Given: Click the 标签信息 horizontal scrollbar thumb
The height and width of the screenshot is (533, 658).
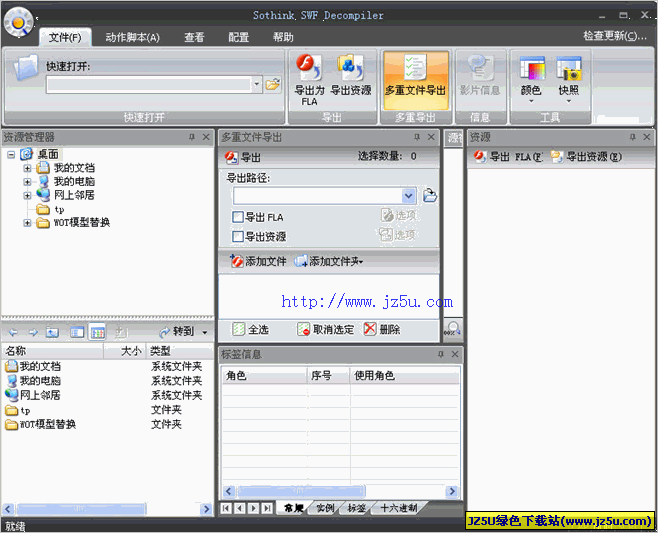Looking at the screenshot, I should 301,491.
